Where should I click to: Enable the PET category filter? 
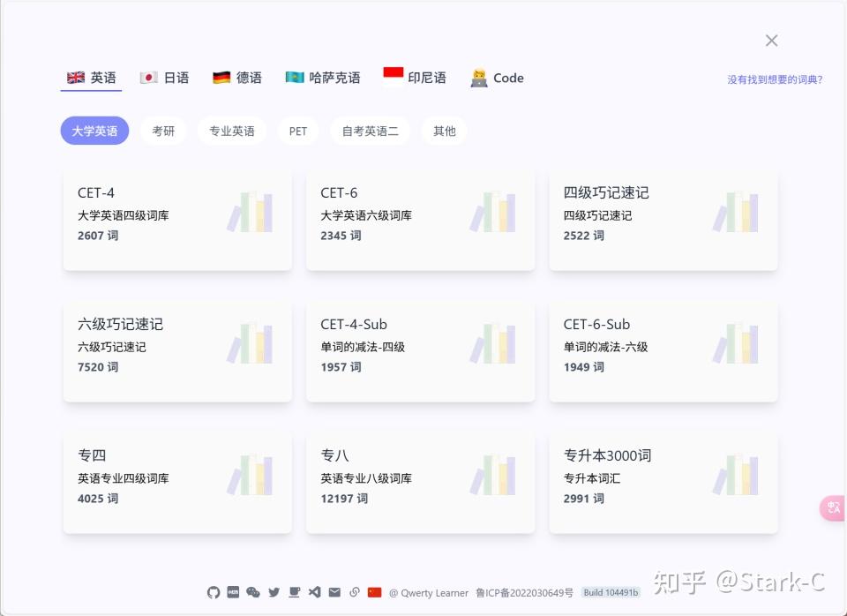pyautogui.click(x=297, y=131)
